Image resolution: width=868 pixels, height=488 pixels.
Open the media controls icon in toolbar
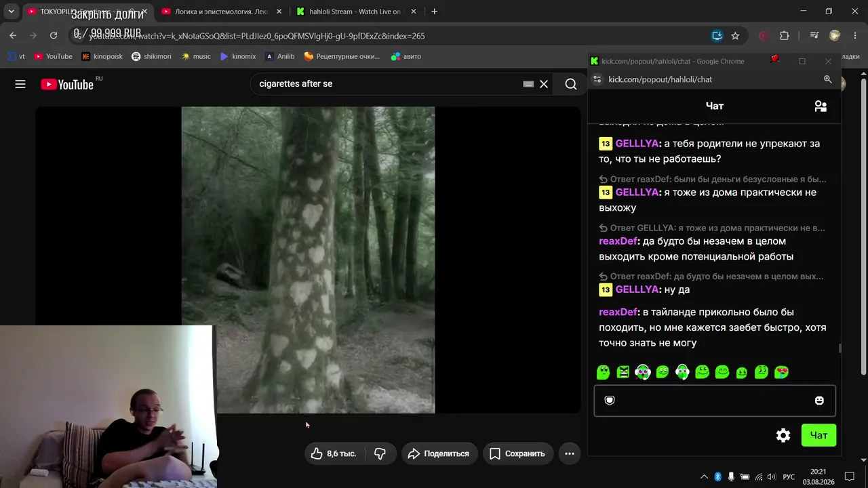point(814,35)
